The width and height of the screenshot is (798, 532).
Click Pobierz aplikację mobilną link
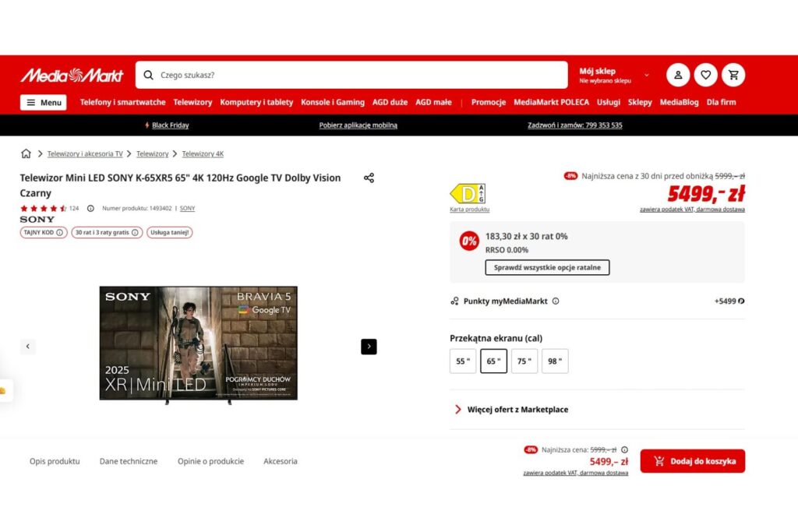coord(358,125)
